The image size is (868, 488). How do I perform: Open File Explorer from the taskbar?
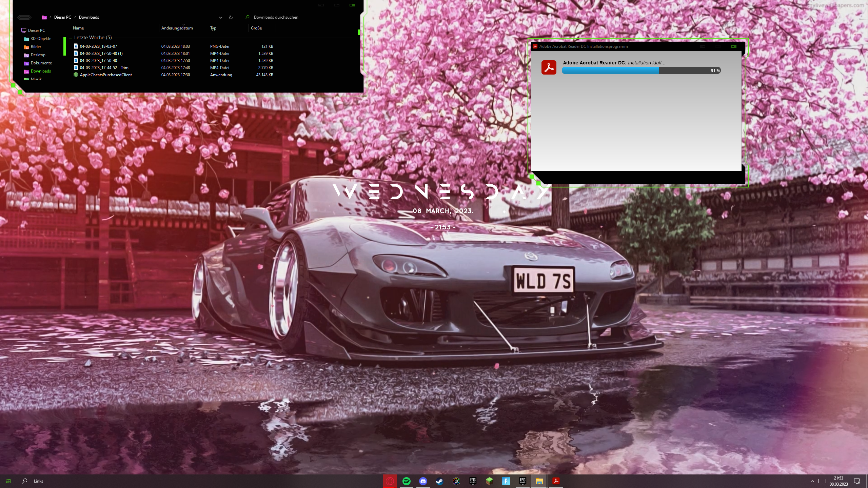click(539, 481)
